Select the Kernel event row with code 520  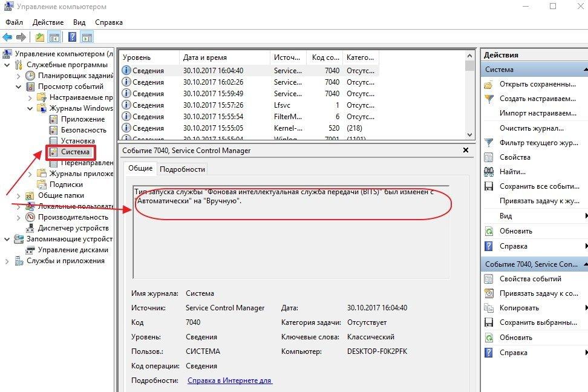click(249, 128)
